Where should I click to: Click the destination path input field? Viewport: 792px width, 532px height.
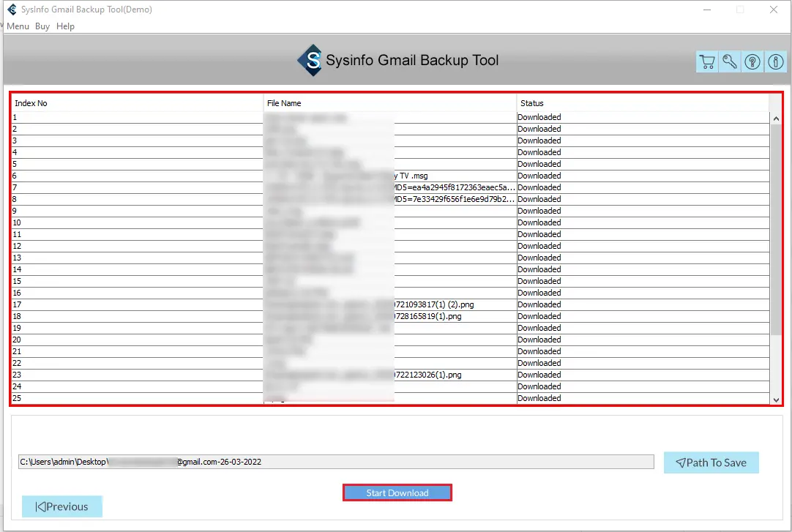click(x=336, y=462)
